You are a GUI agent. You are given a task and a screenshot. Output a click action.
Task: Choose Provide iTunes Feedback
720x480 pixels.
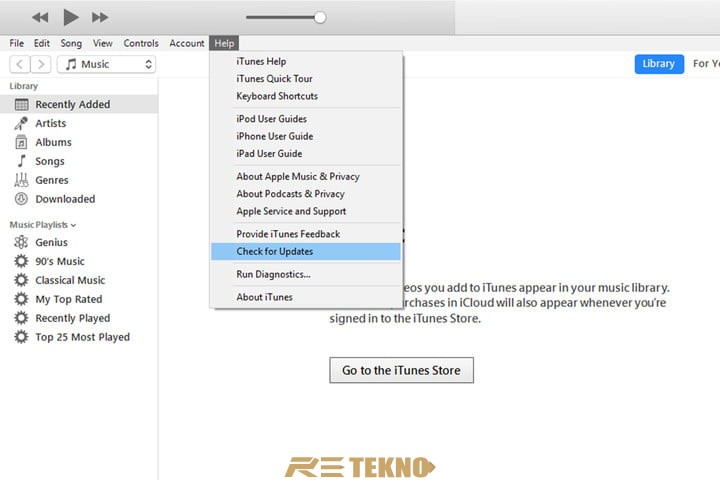[x=306, y=234]
